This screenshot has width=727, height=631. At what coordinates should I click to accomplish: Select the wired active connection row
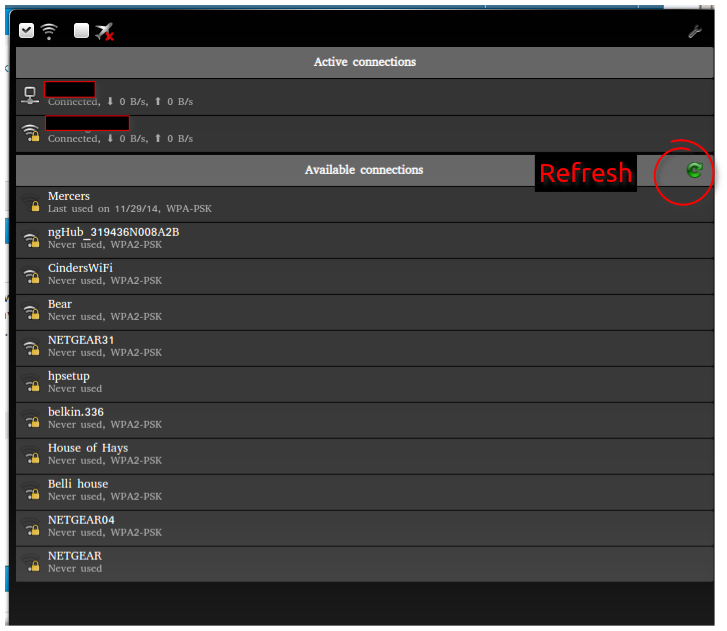tap(364, 97)
